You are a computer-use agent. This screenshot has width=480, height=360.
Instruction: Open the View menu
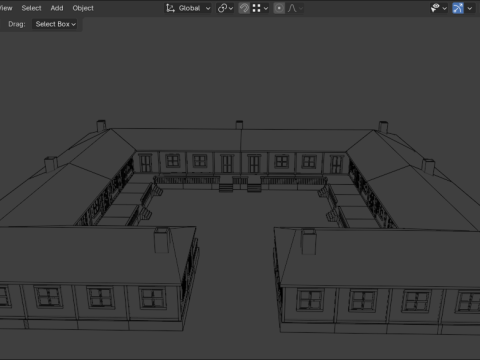click(x=6, y=8)
